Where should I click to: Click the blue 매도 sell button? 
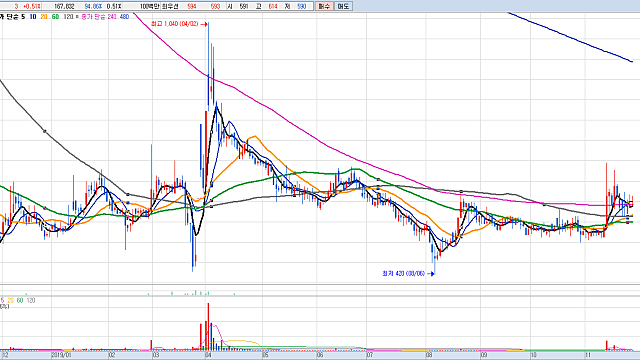pos(343,6)
